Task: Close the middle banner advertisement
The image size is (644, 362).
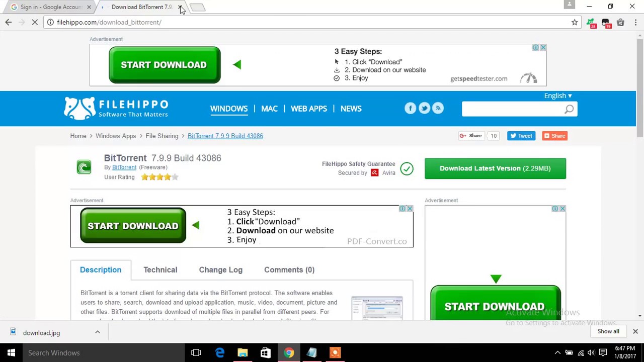Action: point(410,209)
